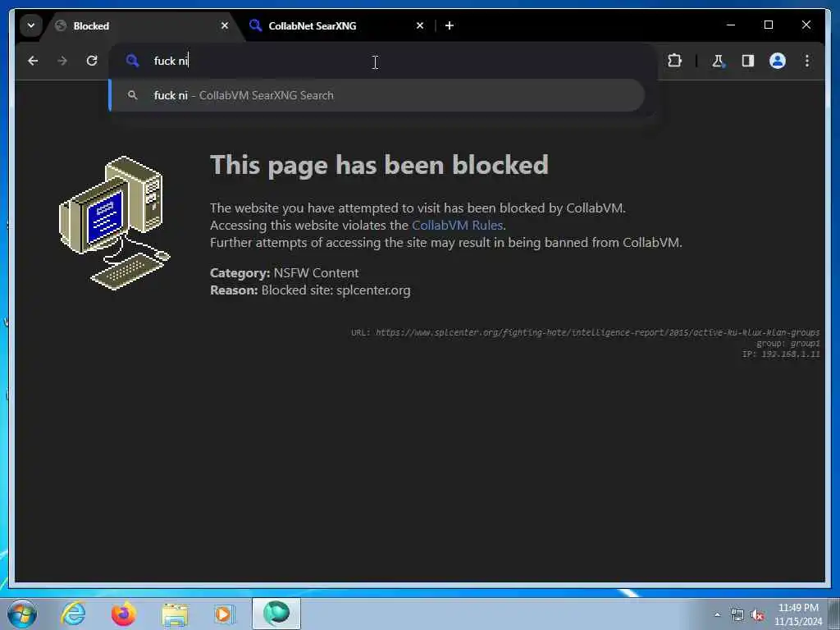Image resolution: width=840 pixels, height=630 pixels.
Task: Click the search engine icon in address bar
Action: click(x=132, y=61)
